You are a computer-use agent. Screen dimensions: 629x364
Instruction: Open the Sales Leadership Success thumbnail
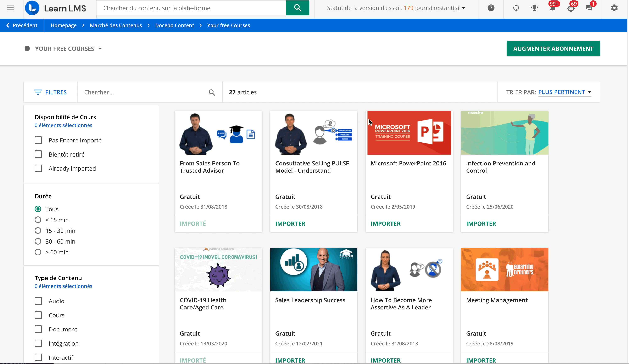pyautogui.click(x=314, y=270)
